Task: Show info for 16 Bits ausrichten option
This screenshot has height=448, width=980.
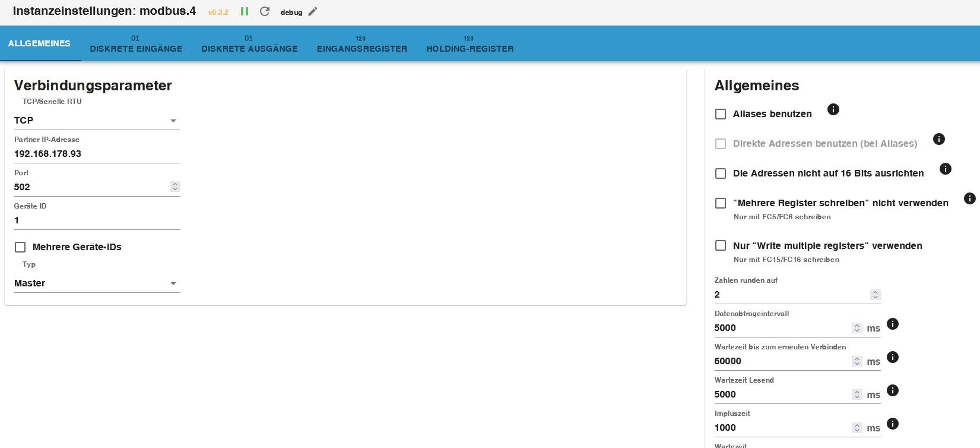Action: (946, 169)
